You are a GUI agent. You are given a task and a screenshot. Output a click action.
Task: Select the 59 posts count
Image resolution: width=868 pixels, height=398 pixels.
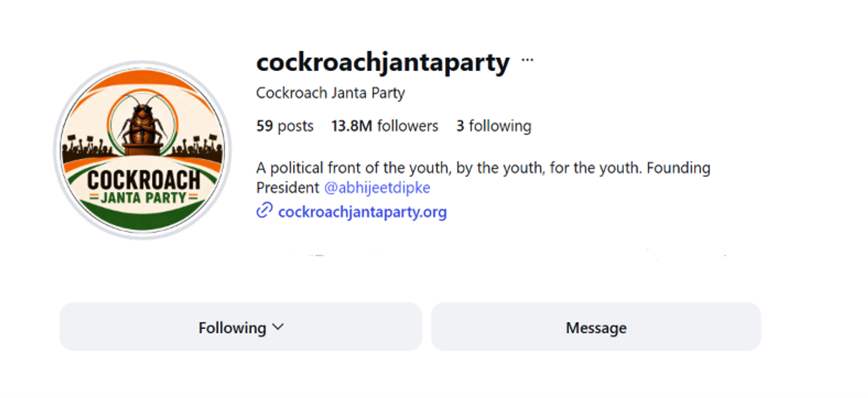coord(285,126)
